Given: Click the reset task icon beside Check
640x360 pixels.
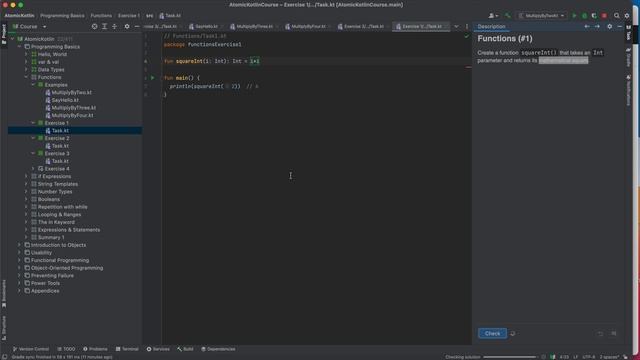Looking at the screenshot, I should click(513, 333).
